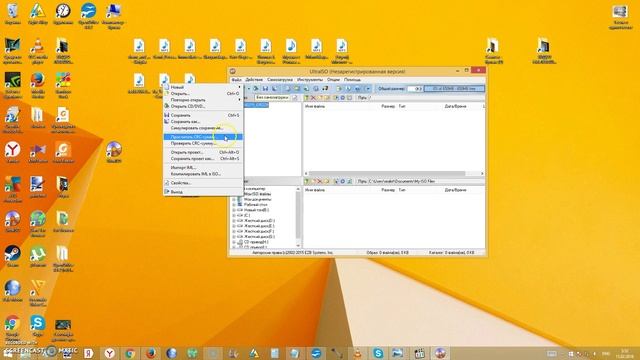Open the 'Инструменты' menu in the menu bar
Screen dimensions: 640x360
click(310, 80)
